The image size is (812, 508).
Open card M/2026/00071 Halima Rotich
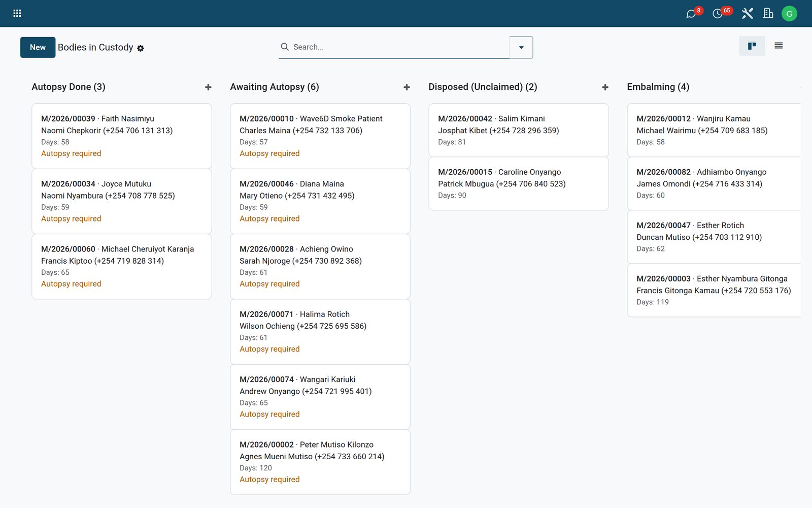pos(320,332)
